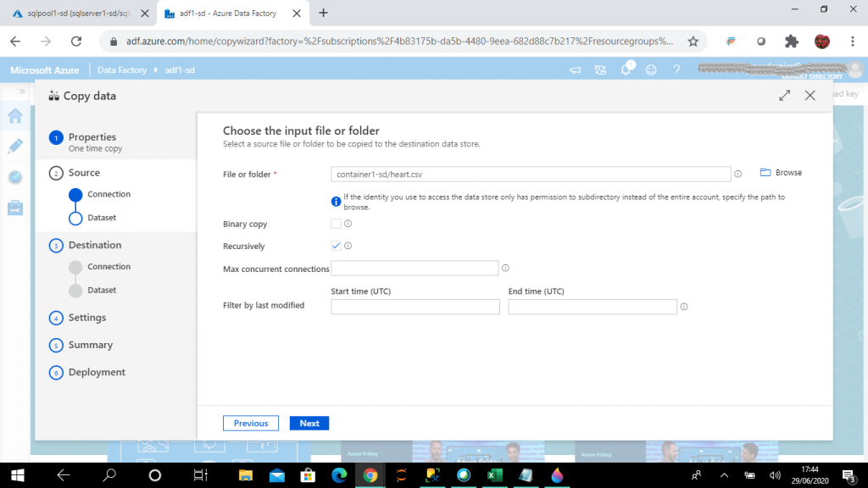The height and width of the screenshot is (488, 868).
Task: Bookmark this page with the star icon
Action: click(693, 41)
